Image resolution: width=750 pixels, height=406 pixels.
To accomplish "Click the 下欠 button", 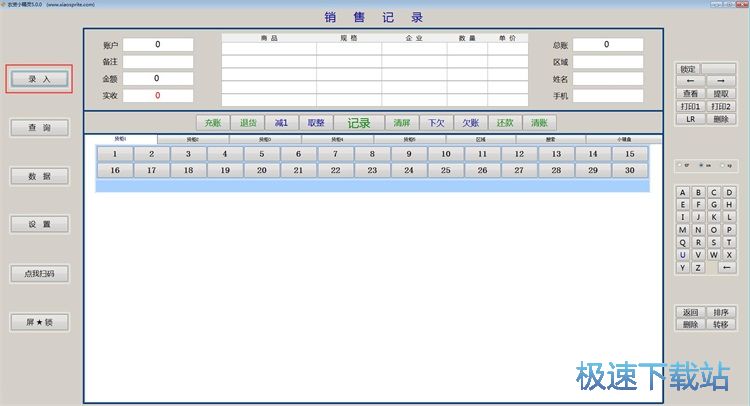I will (x=436, y=123).
